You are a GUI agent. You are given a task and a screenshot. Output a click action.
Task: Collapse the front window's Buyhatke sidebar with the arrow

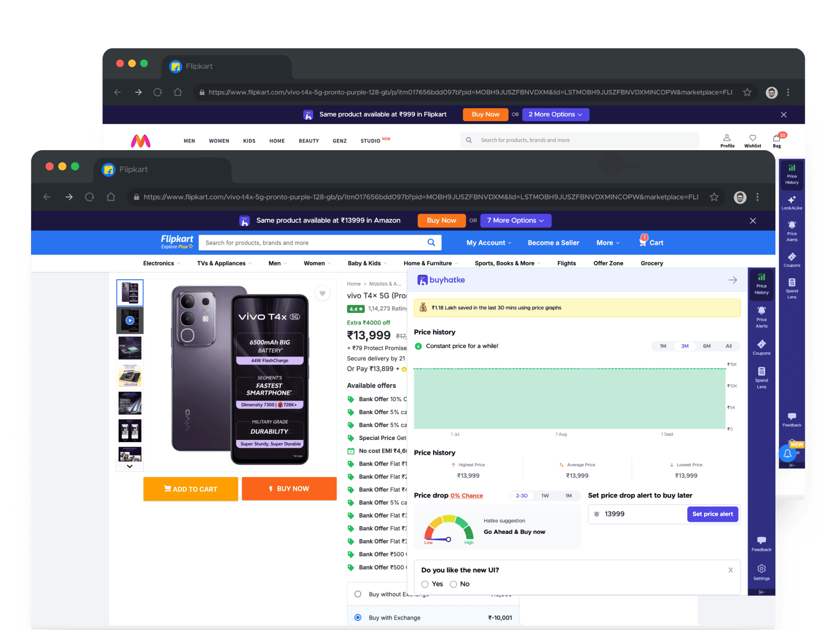[x=761, y=592]
